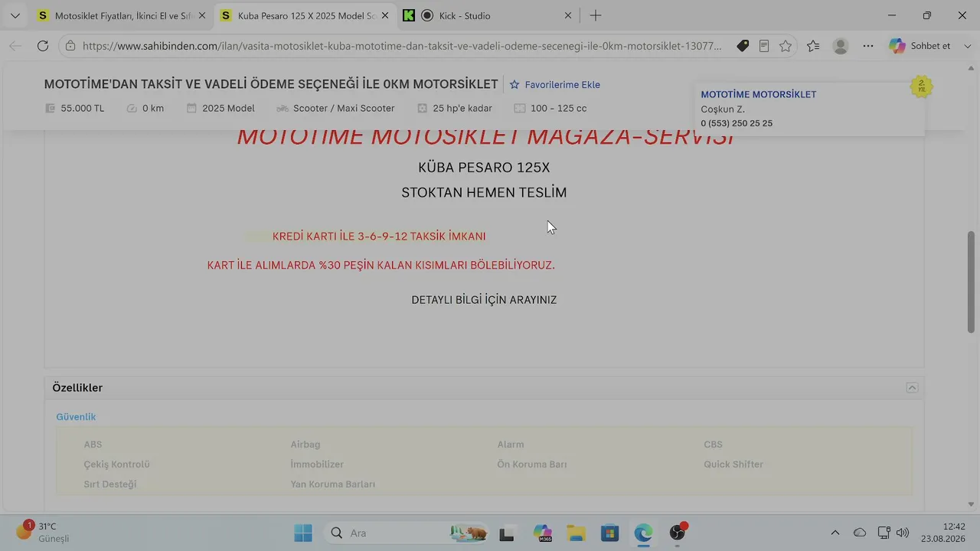Open the volume speaker tray icon
Image resolution: width=980 pixels, height=551 pixels.
(903, 533)
